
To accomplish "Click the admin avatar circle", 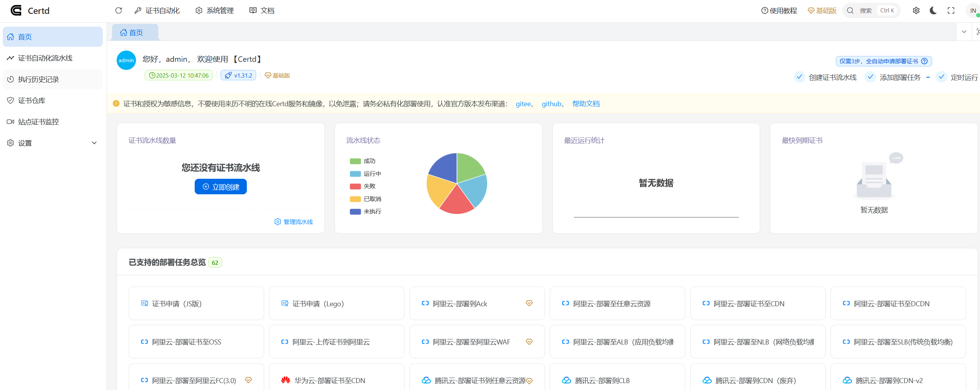I will tap(126, 60).
